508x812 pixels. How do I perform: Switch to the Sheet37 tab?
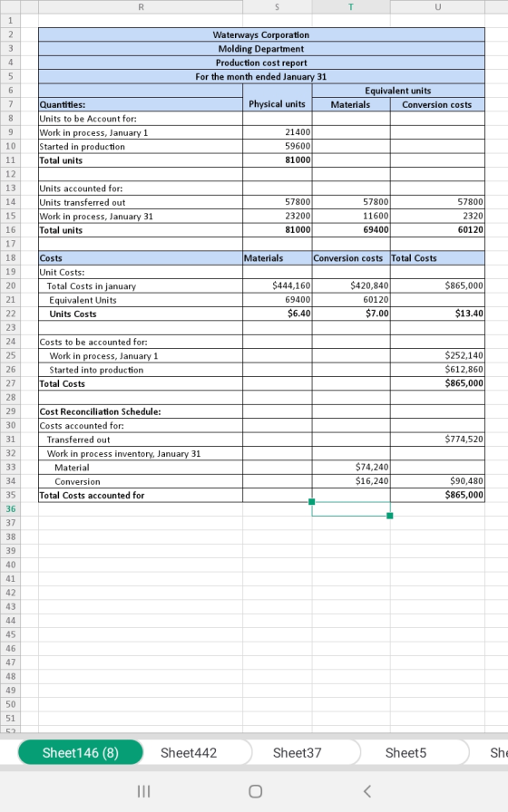pyautogui.click(x=297, y=752)
